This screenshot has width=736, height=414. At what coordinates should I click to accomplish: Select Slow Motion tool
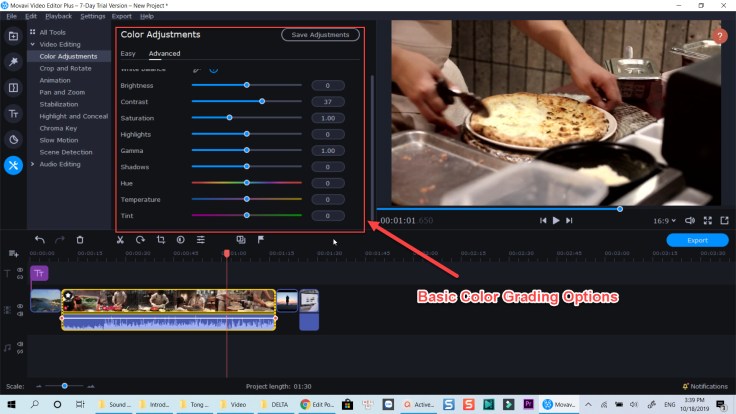[59, 140]
